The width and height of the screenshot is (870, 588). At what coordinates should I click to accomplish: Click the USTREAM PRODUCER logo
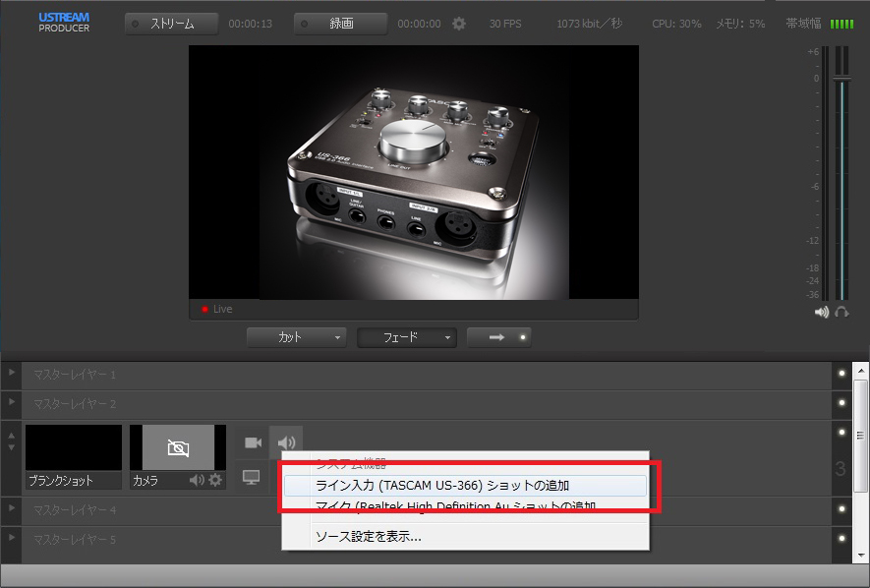64,23
